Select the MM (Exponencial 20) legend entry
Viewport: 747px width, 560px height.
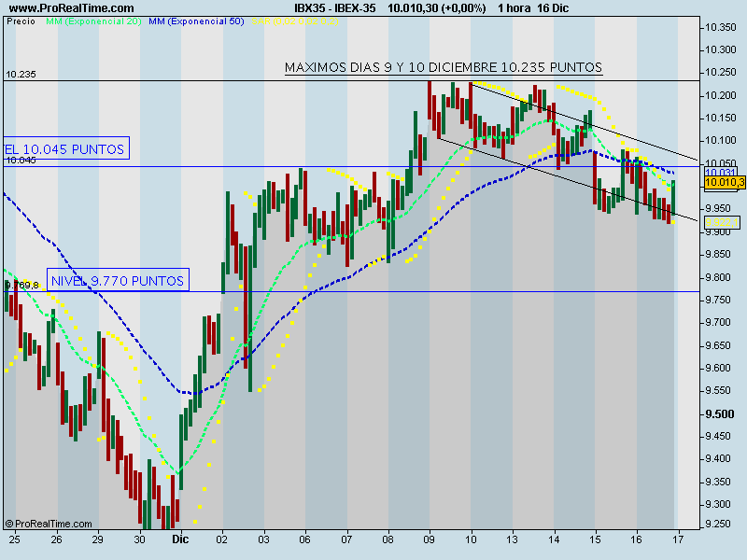(x=93, y=21)
